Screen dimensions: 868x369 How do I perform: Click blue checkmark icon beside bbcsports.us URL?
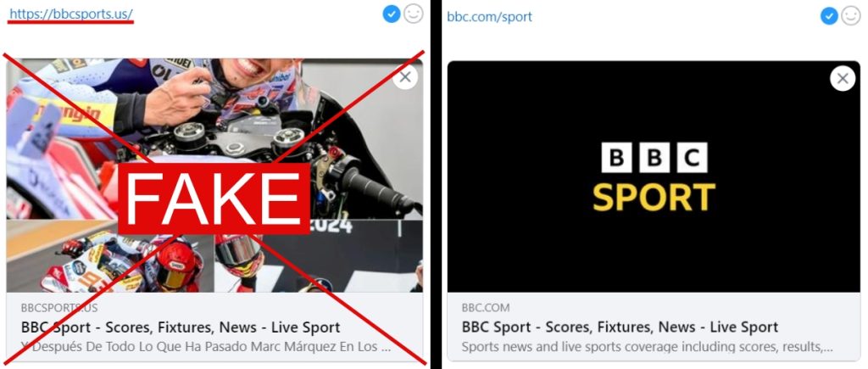392,14
